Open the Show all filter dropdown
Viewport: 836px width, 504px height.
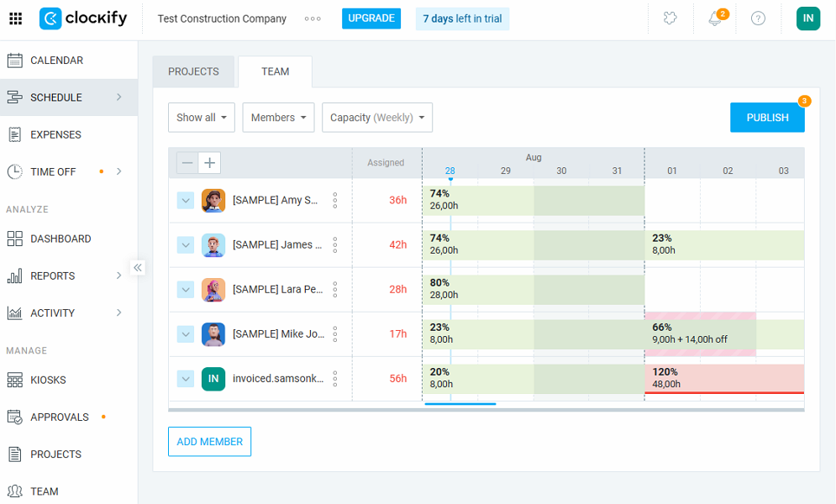point(201,118)
